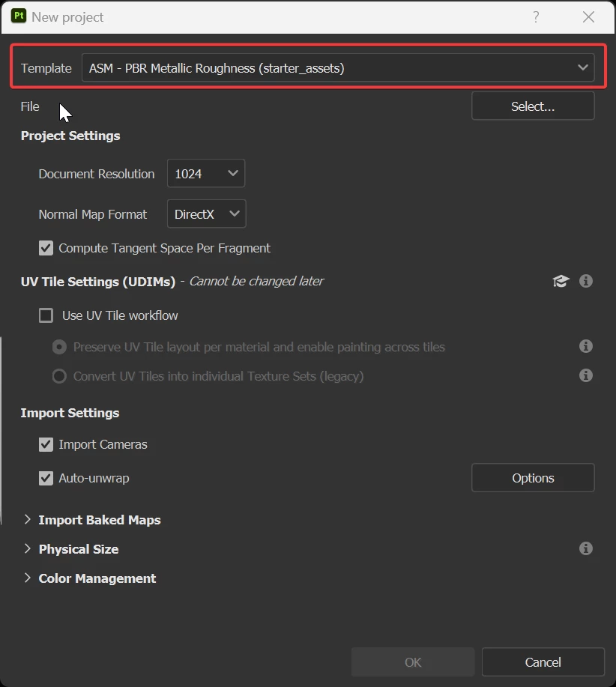The height and width of the screenshot is (687, 616).
Task: Close the New project dialog
Action: (x=588, y=17)
